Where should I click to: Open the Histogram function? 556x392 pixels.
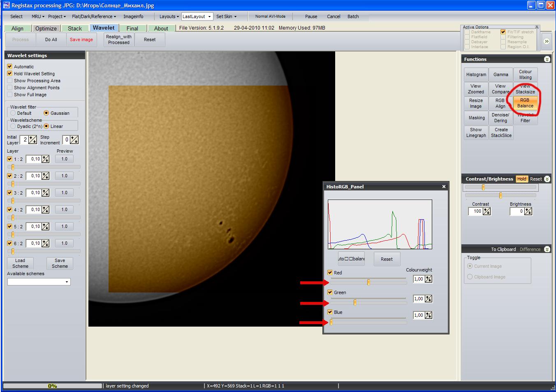click(476, 74)
